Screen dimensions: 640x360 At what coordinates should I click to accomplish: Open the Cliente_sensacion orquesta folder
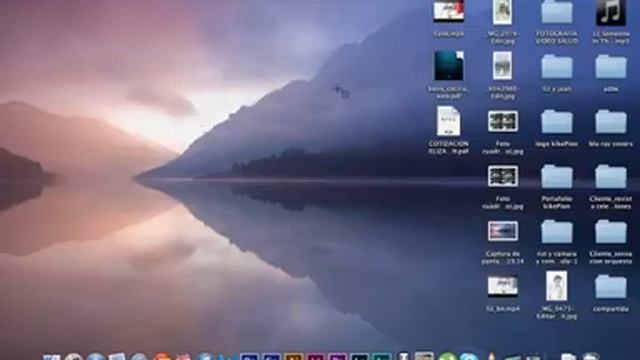click(x=611, y=232)
